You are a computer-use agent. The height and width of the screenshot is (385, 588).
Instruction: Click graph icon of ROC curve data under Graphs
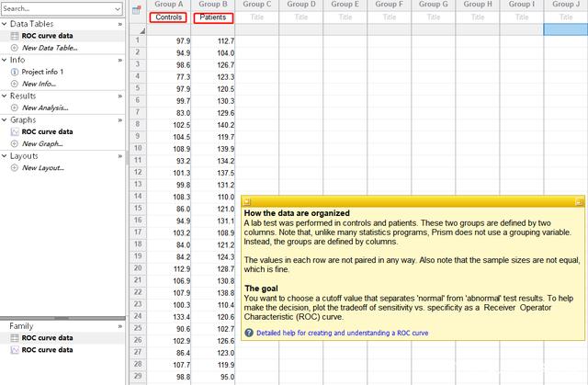[x=15, y=131]
